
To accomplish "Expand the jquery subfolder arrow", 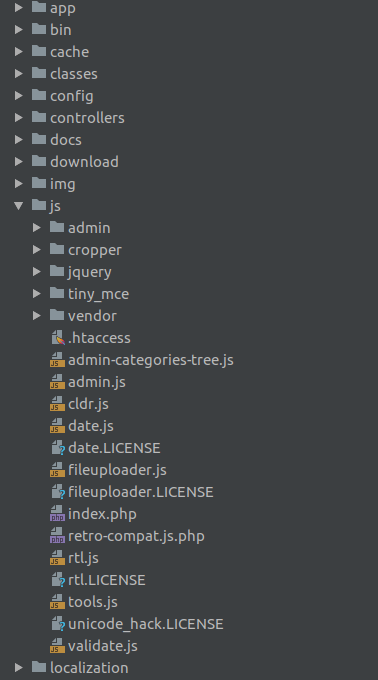I will 37,271.
